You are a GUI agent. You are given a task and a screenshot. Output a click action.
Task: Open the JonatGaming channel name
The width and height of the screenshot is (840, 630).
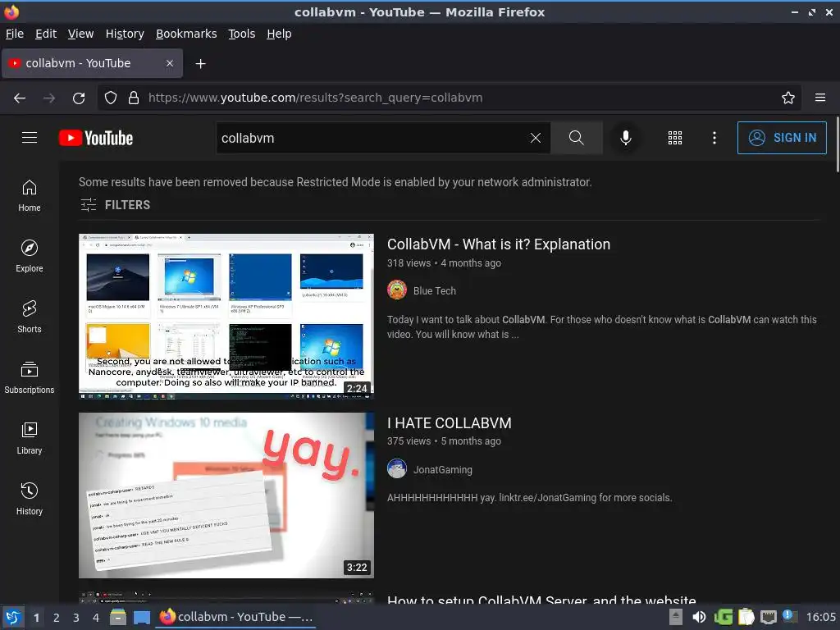pos(442,470)
